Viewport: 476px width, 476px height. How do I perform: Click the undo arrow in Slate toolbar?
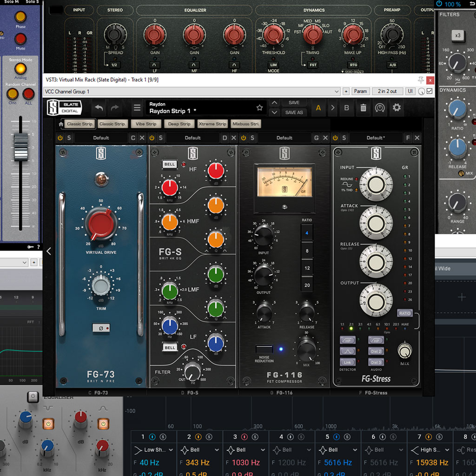tap(99, 108)
